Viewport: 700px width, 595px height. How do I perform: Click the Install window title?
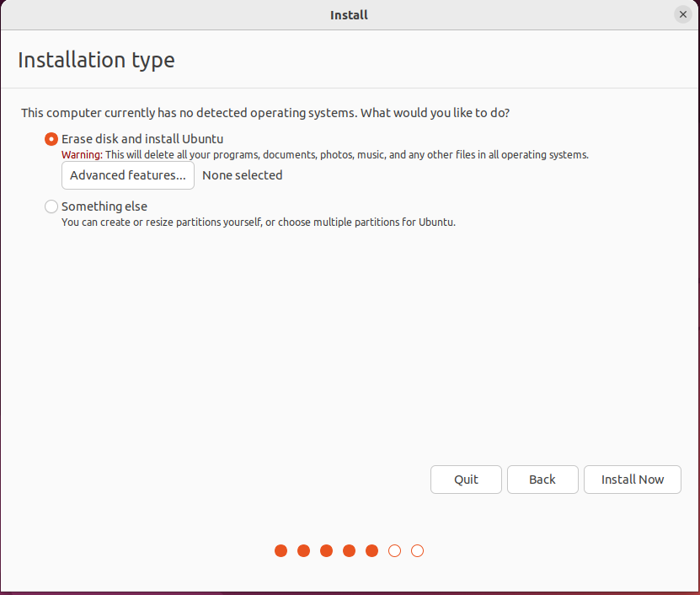click(x=349, y=15)
